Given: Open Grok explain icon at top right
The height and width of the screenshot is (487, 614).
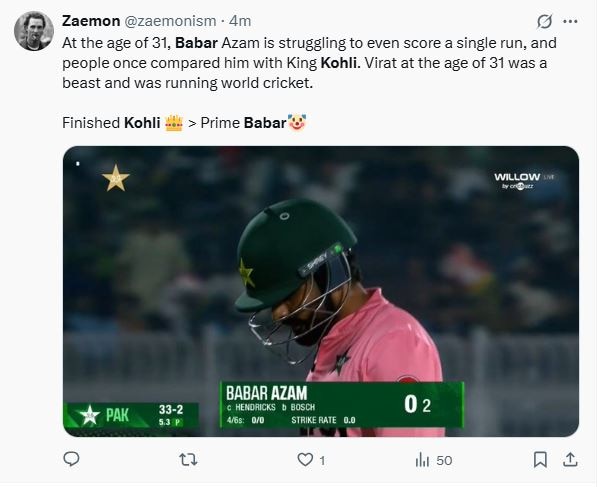Looking at the screenshot, I should click(x=545, y=20).
